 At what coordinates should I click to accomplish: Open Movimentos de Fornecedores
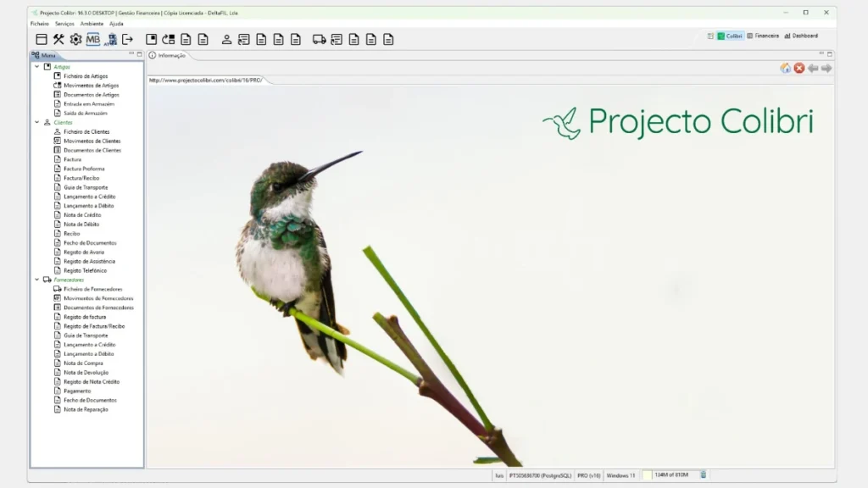coord(98,298)
